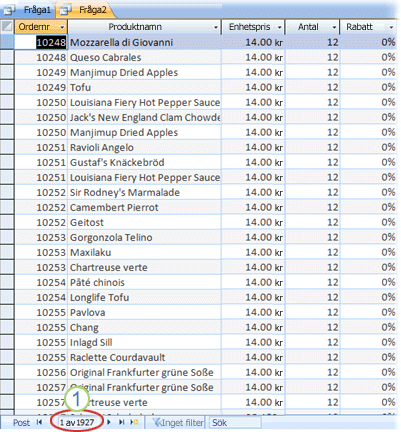This screenshot has height=432, width=401.
Task: Select the Geitost row using row selector
Action: point(7,222)
